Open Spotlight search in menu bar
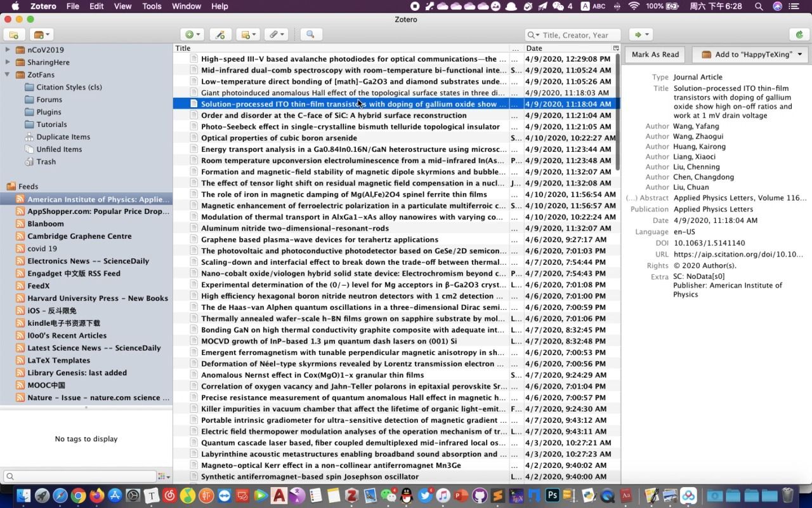 759,6
